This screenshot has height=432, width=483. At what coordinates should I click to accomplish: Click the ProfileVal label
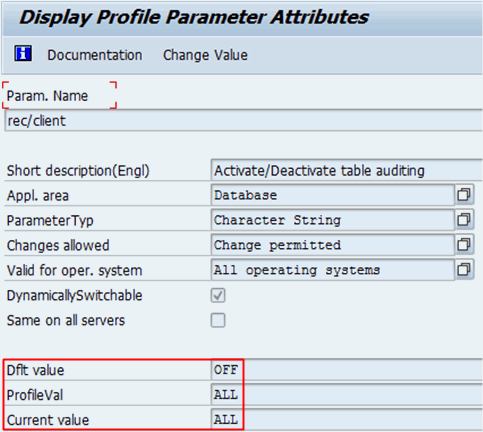35,395
